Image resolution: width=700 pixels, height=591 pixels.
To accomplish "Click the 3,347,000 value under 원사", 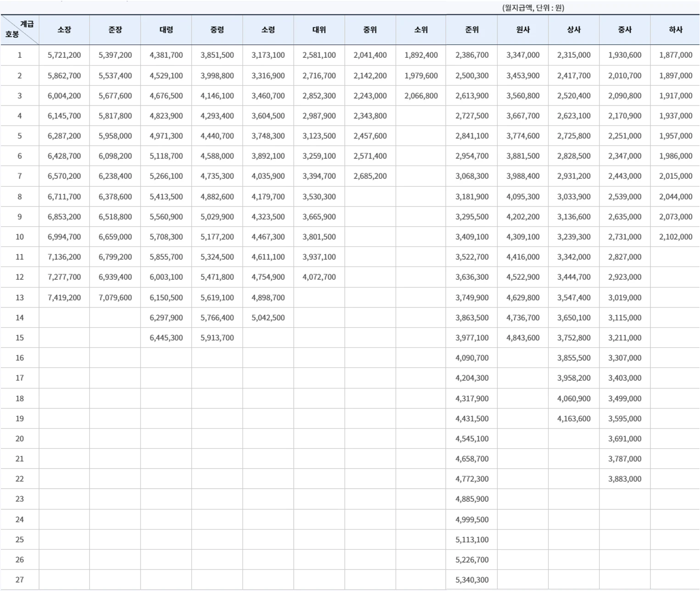I will (x=523, y=55).
